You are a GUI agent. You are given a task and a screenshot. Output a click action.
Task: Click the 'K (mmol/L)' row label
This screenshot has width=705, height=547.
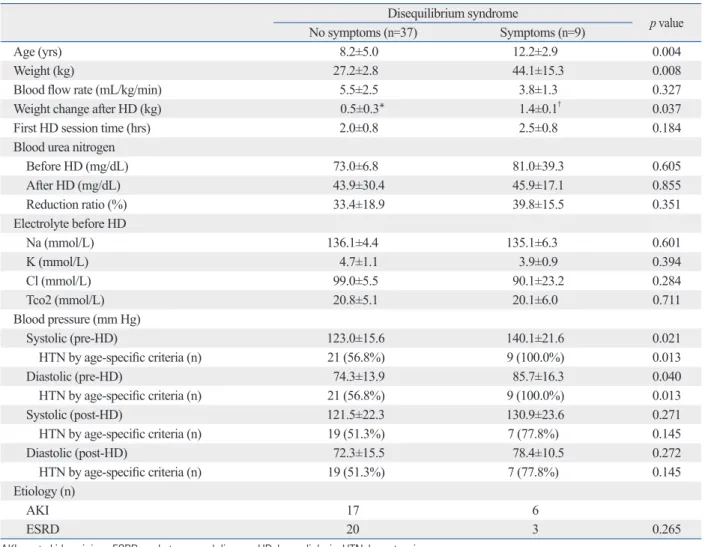tap(57, 262)
